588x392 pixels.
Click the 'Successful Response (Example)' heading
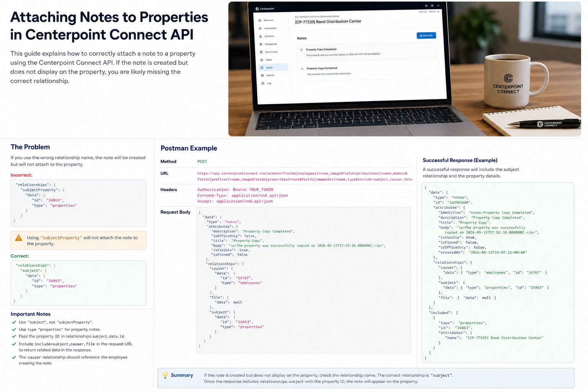click(460, 160)
